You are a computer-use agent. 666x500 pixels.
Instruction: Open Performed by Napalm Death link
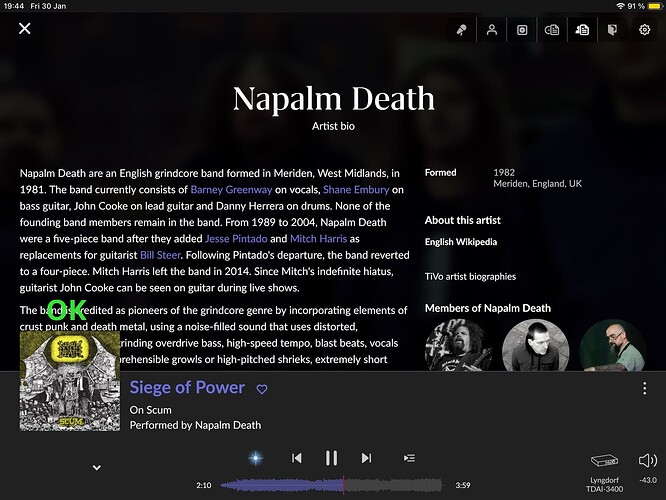click(x=195, y=425)
